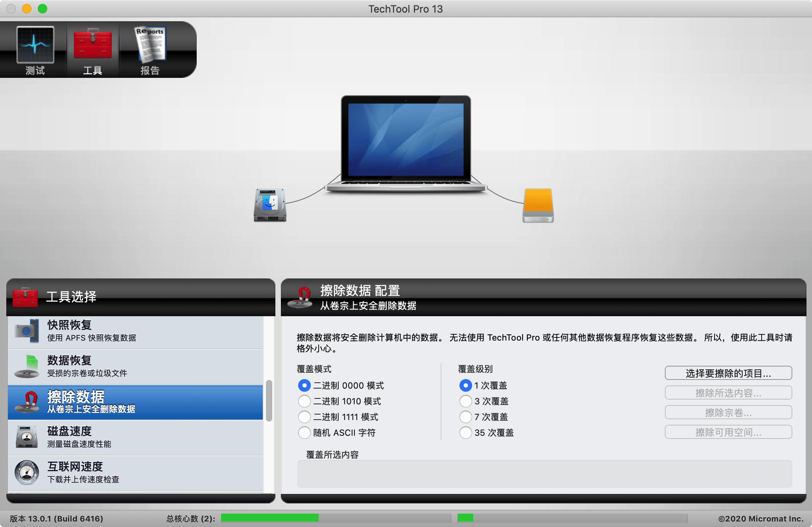Click the 快照恢复 camera icon
The height and width of the screenshot is (527, 812).
coord(28,330)
